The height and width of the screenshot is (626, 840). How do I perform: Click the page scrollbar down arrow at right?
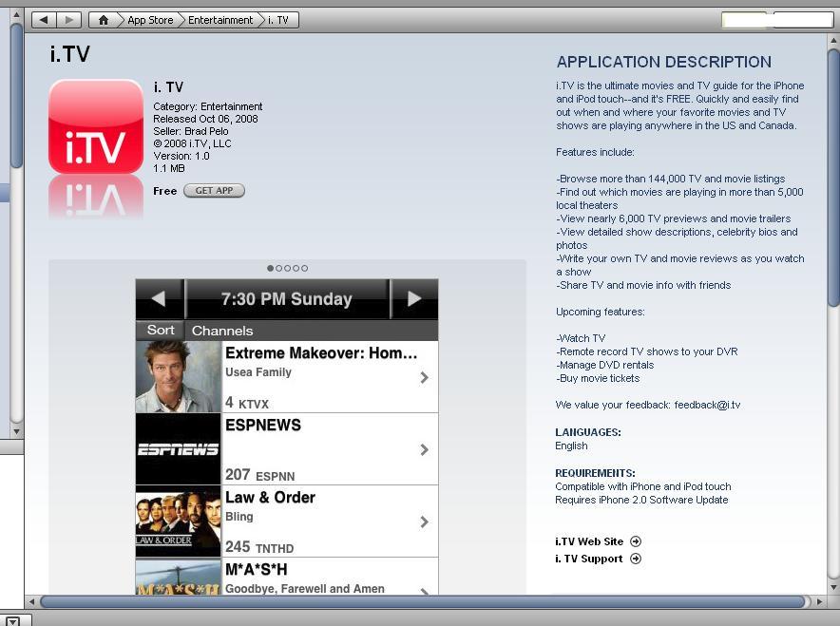click(x=833, y=587)
